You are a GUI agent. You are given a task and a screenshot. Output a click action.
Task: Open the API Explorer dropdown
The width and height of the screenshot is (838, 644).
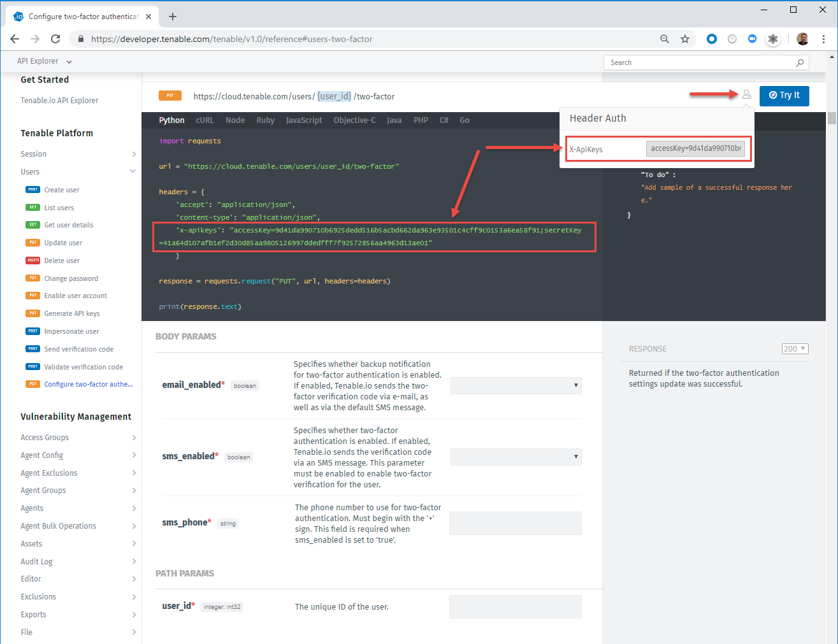click(44, 61)
